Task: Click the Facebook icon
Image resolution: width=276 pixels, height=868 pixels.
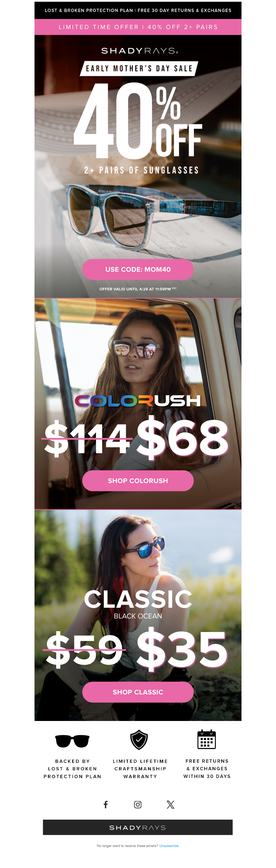Action: tap(106, 804)
